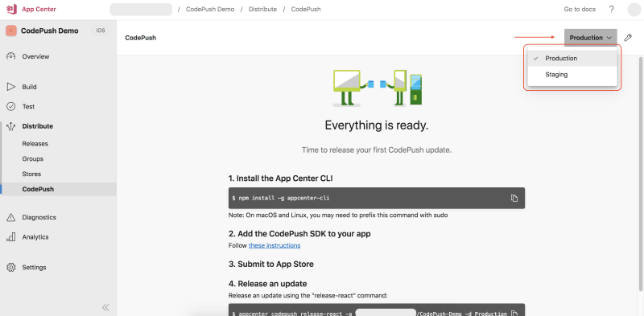Click the Diagnostics warning triangle icon
The image size is (644, 316).
[x=11, y=218]
